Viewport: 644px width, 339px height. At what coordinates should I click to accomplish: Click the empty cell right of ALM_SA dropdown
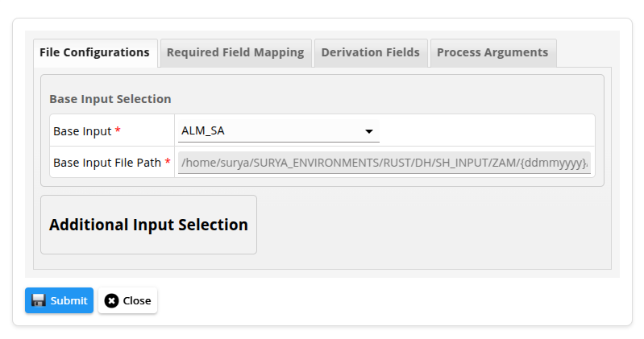pos(486,130)
